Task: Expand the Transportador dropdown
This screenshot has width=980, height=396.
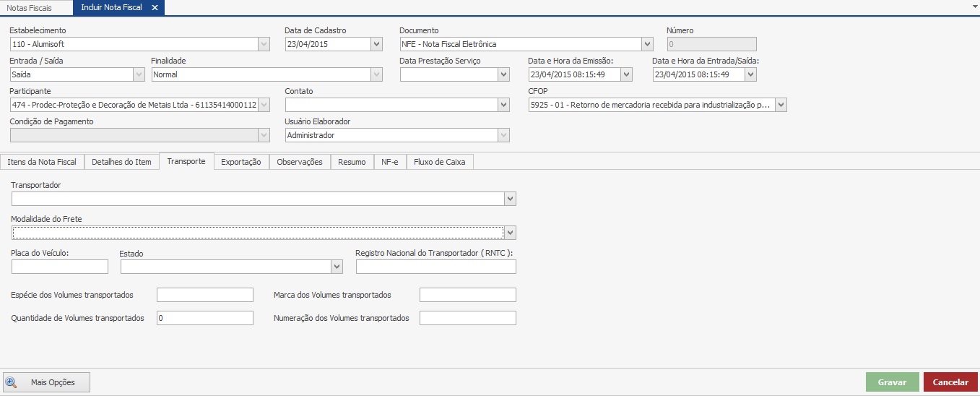Action: [510, 199]
